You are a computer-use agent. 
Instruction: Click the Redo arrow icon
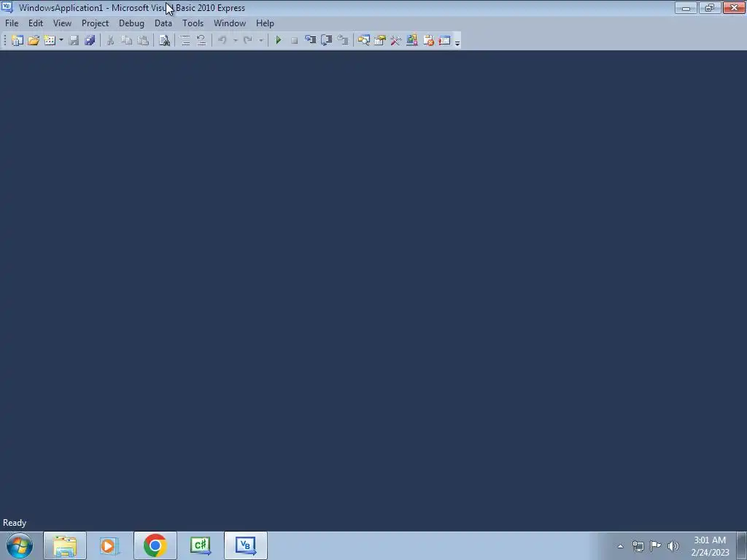pos(248,41)
